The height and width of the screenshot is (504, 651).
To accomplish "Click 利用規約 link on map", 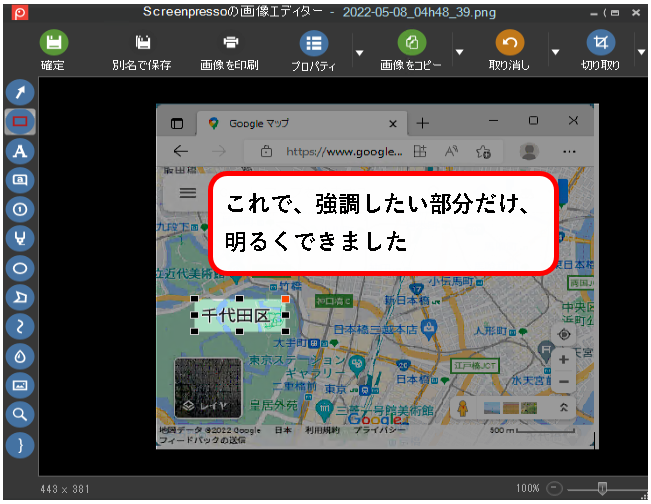I will 323,430.
